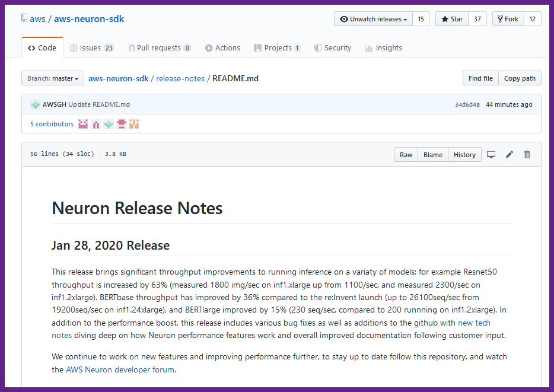Switch to the Issues tab
Image resolution: width=554 pixels, height=392 pixels.
[91, 48]
